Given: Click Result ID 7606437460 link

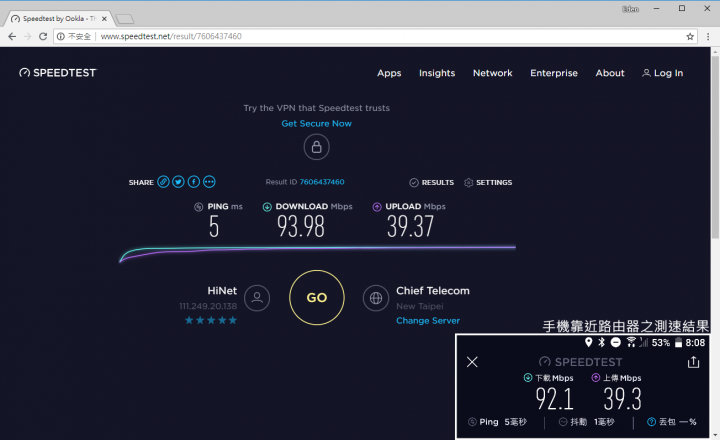Looking at the screenshot, I should [321, 182].
